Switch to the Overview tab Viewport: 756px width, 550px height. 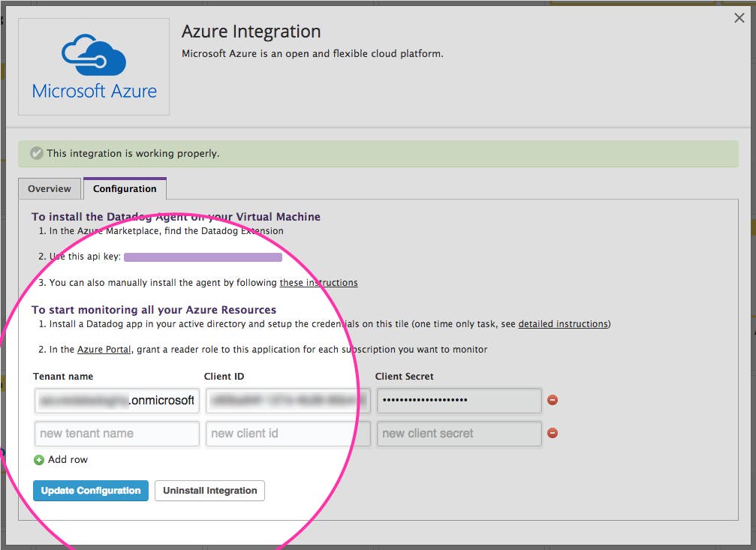[x=50, y=188]
